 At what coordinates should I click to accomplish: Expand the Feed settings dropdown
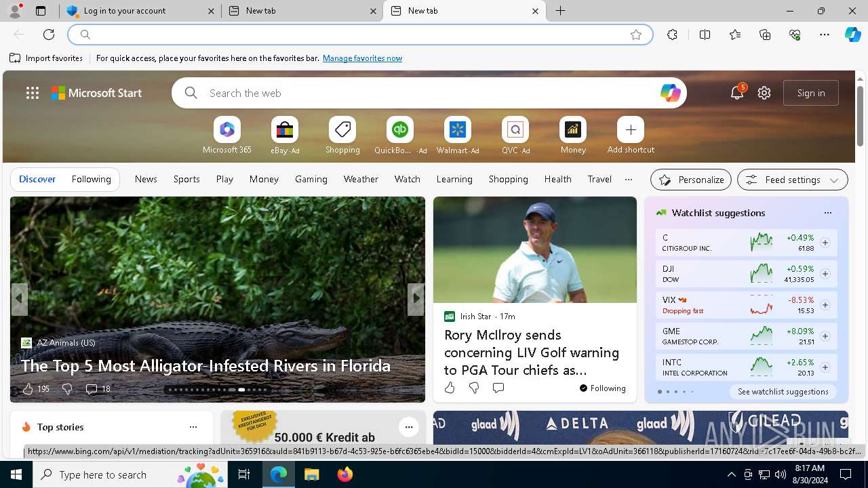pos(793,180)
